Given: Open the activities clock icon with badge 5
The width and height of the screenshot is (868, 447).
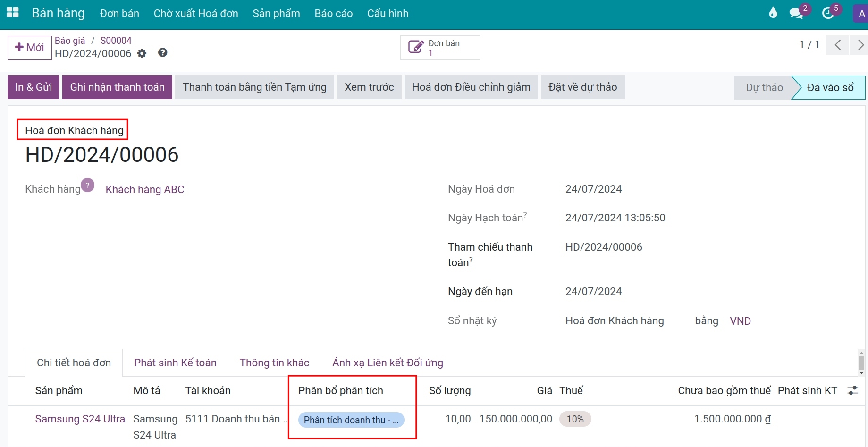Looking at the screenshot, I should tap(828, 13).
